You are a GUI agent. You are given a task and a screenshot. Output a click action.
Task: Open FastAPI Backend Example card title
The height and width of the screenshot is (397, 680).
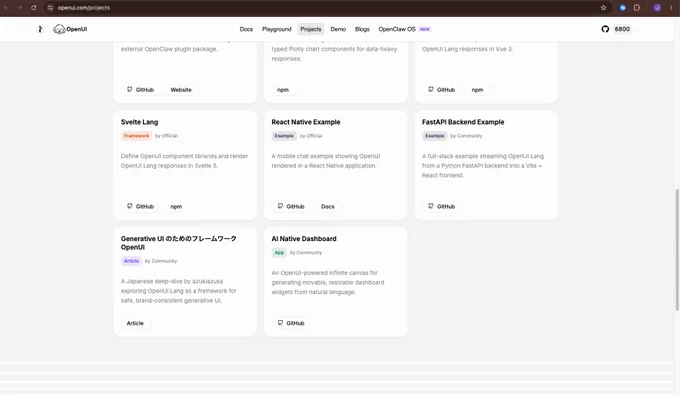pyautogui.click(x=463, y=122)
